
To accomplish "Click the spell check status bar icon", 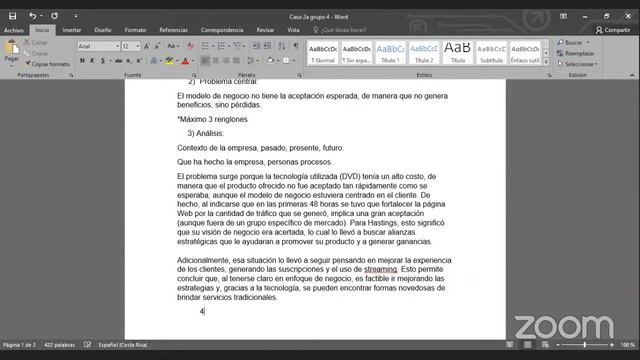I will click(x=87, y=345).
